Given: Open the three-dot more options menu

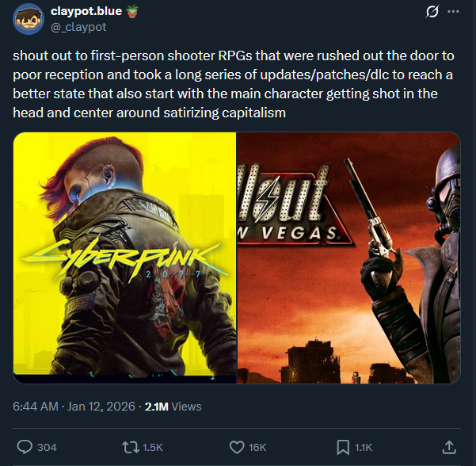Looking at the screenshot, I should tap(454, 12).
